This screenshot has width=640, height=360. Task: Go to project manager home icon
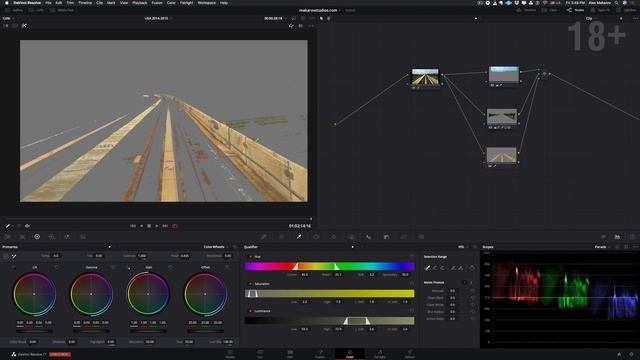[619, 354]
